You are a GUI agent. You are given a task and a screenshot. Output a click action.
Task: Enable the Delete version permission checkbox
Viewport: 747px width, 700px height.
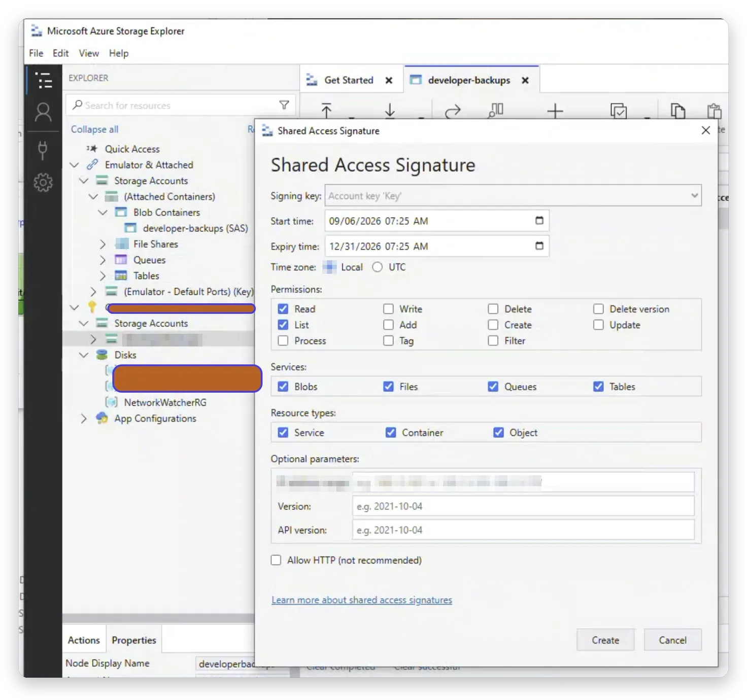pyautogui.click(x=598, y=309)
